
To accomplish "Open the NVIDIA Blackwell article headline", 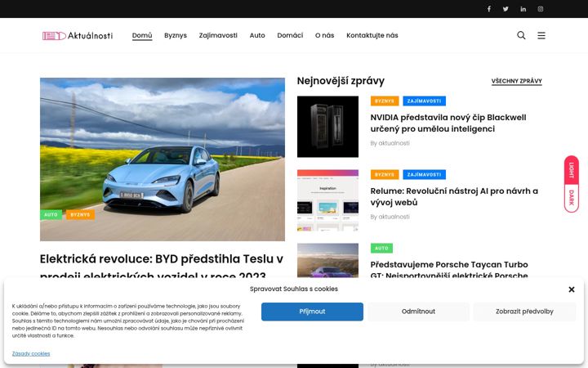I will (x=448, y=123).
